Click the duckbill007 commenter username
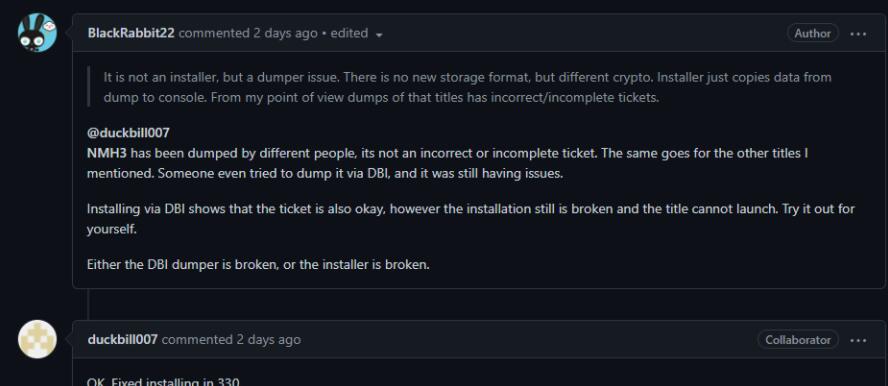The width and height of the screenshot is (888, 386). coord(123,340)
